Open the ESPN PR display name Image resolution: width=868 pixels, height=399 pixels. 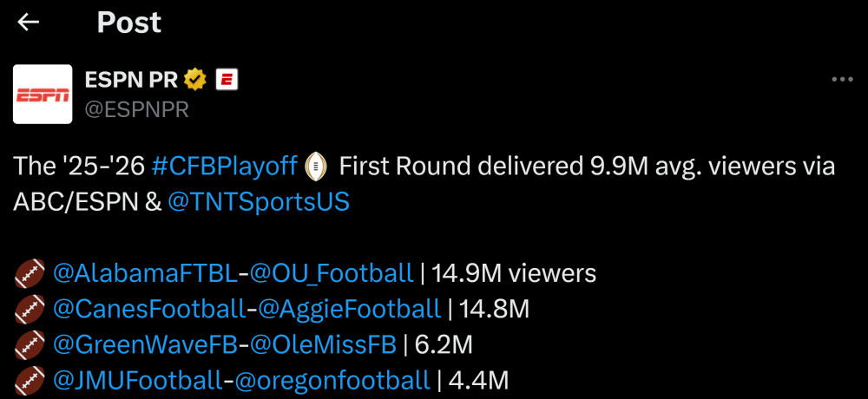(x=130, y=81)
